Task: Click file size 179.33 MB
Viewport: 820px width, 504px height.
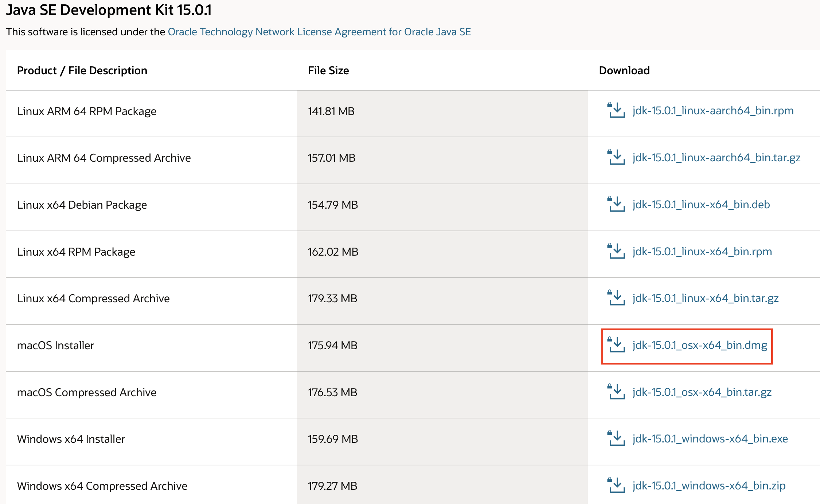Action: point(333,298)
